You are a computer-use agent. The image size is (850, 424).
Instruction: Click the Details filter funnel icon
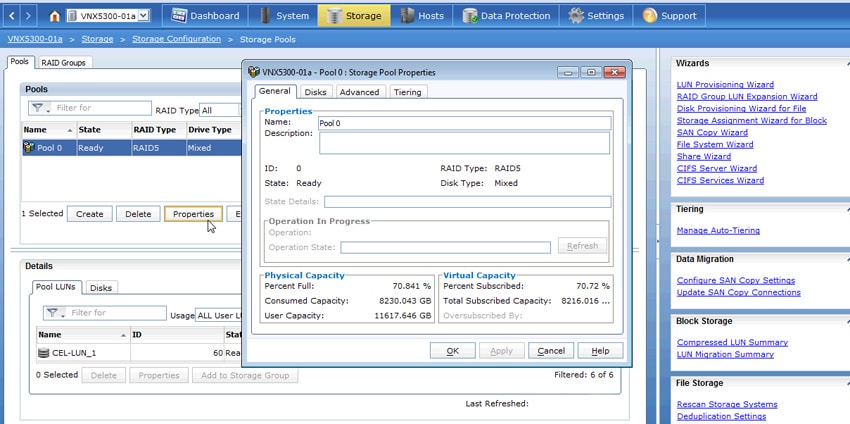click(53, 313)
